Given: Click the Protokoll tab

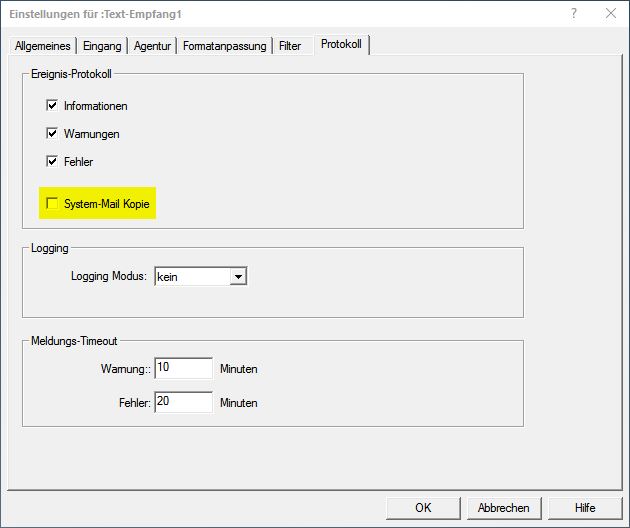Looking at the screenshot, I should click(342, 45).
